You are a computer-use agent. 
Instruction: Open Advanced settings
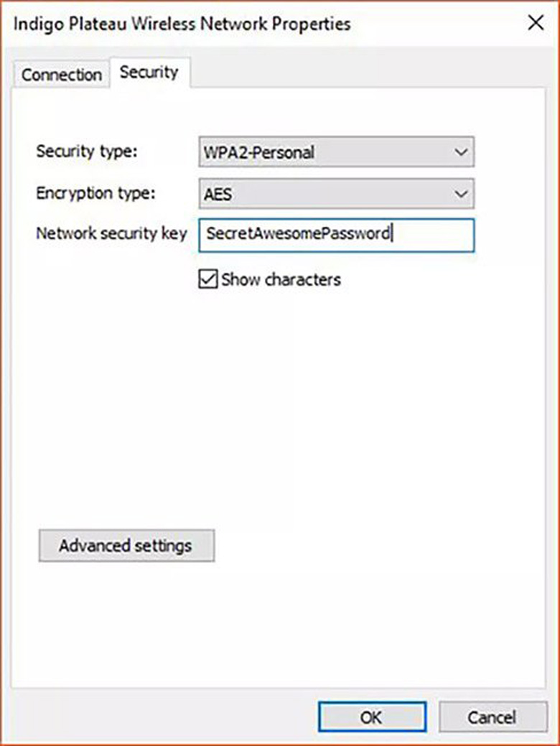[126, 546]
